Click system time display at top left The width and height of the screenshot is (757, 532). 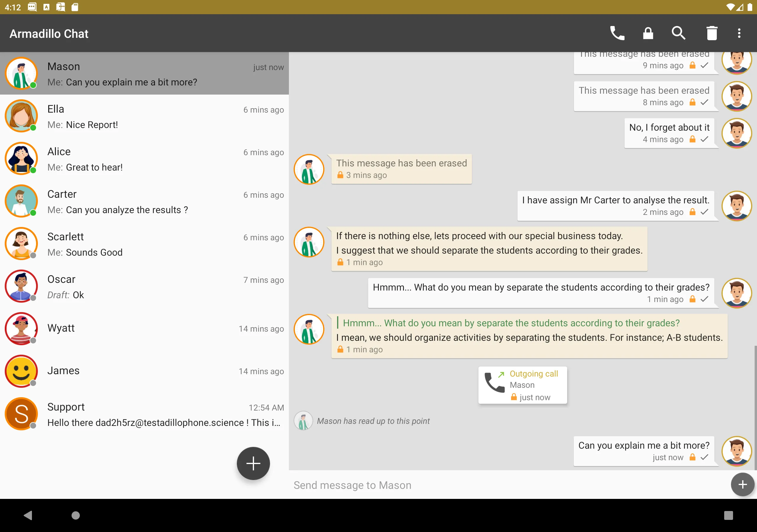(13, 7)
